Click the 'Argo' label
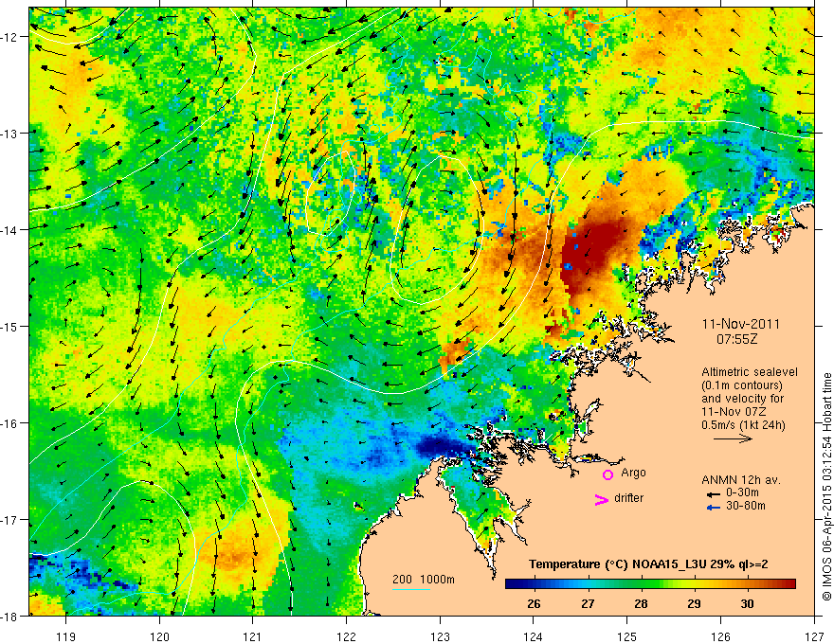 point(633,473)
